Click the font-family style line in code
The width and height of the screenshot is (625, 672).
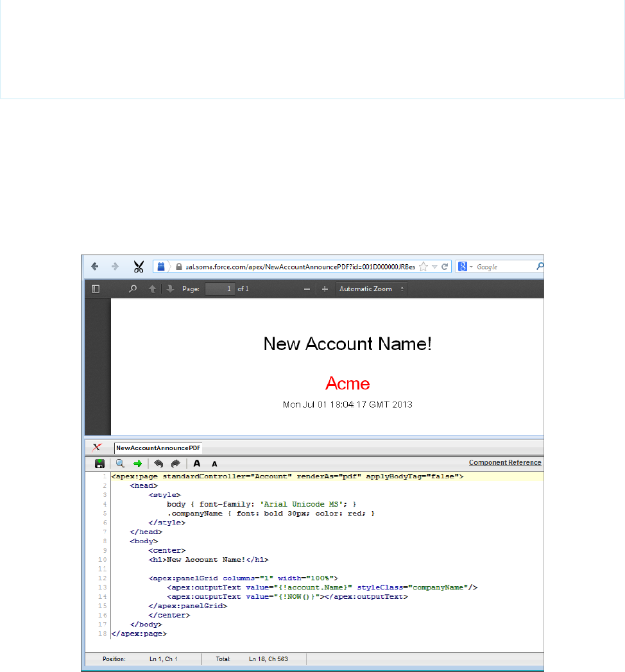(262, 504)
